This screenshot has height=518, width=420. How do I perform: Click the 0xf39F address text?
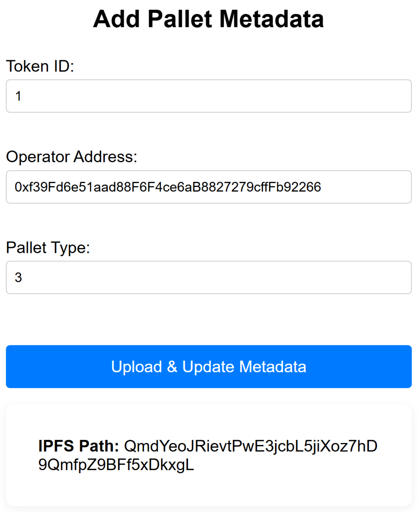click(168, 187)
